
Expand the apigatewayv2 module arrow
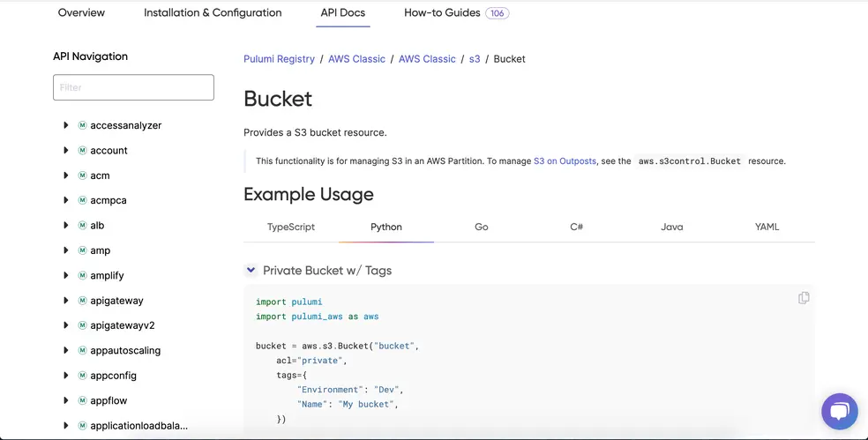point(66,324)
